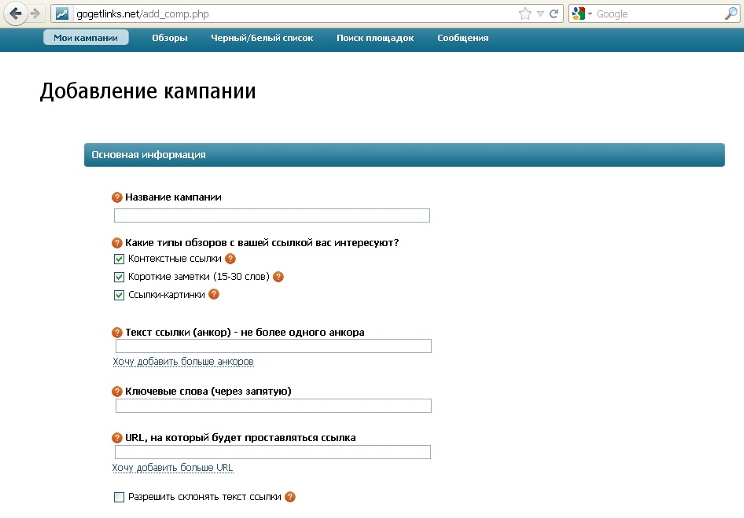Click the Ключевые слова input field
The width and height of the screenshot is (744, 518).
273,406
